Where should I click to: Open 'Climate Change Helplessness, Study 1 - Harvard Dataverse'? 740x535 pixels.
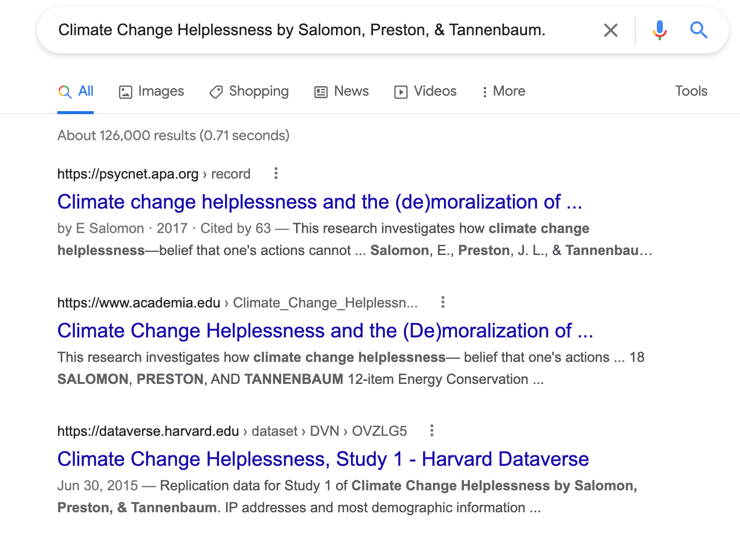click(323, 459)
